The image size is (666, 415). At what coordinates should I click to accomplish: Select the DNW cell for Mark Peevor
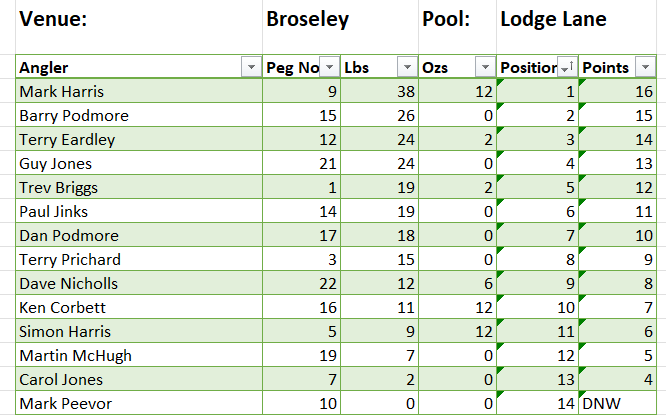point(622,403)
